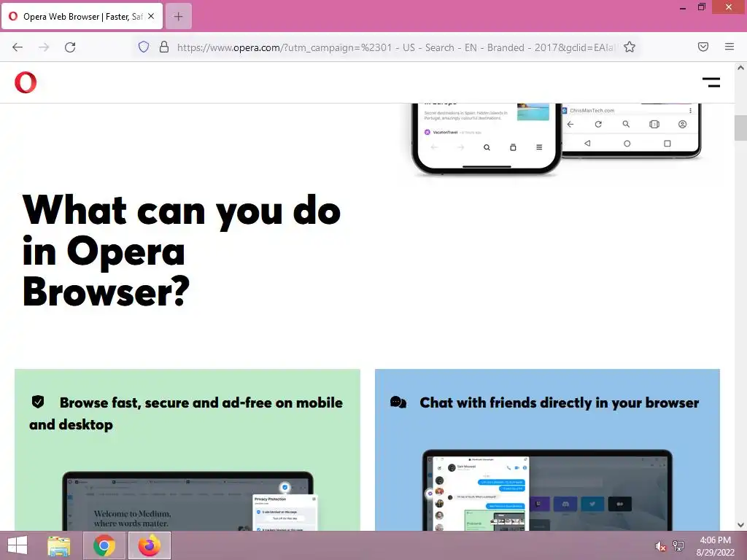
Task: Launch File Explorer from the taskbar
Action: pyautogui.click(x=59, y=545)
